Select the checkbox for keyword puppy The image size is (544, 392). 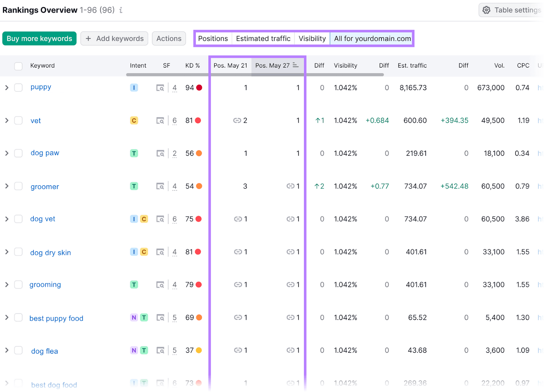point(18,87)
